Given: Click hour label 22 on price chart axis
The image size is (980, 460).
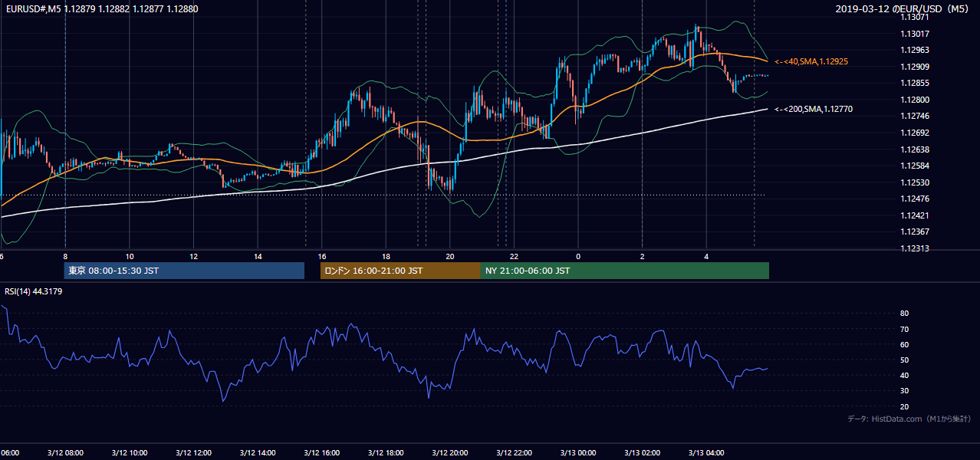Looking at the screenshot, I should 514,256.
